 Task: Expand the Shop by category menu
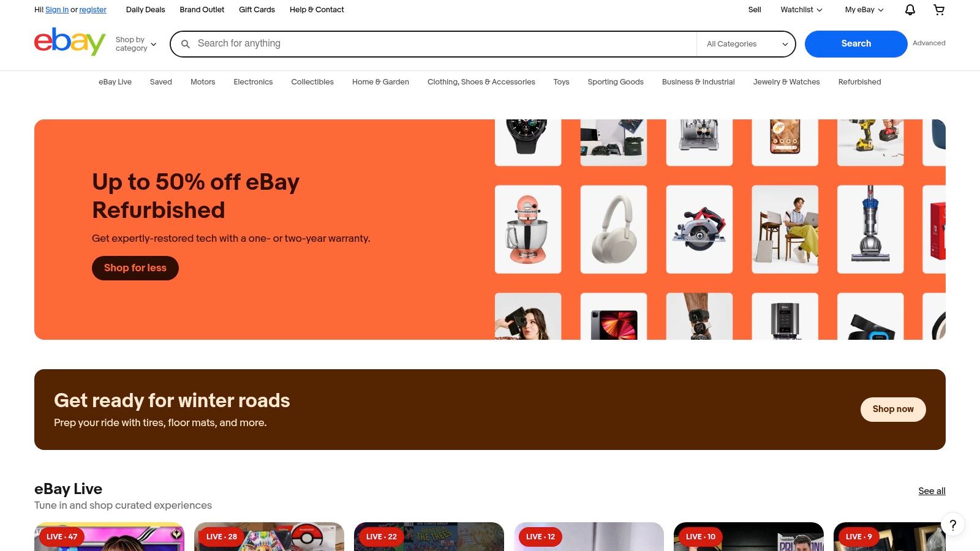point(136,44)
